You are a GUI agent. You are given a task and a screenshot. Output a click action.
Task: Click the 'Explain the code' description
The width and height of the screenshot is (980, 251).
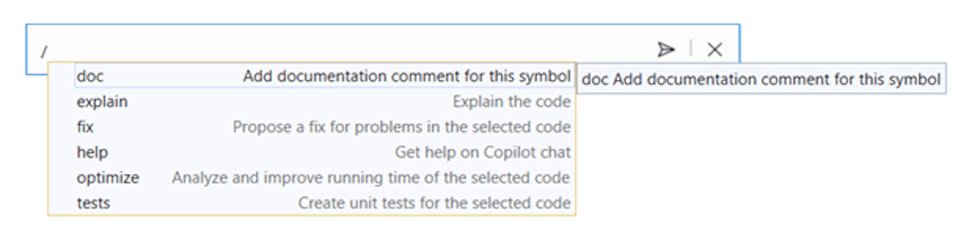(511, 102)
